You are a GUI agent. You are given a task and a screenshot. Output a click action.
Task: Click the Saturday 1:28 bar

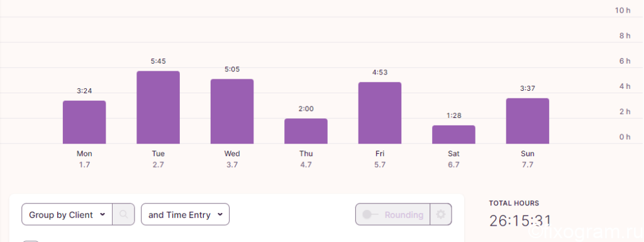click(454, 135)
